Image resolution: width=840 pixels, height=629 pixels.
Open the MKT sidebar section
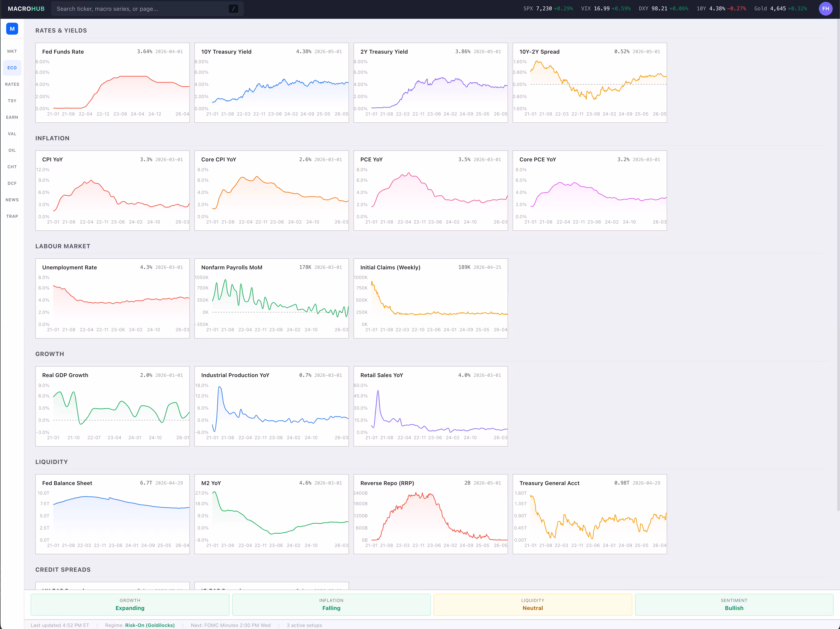click(12, 51)
